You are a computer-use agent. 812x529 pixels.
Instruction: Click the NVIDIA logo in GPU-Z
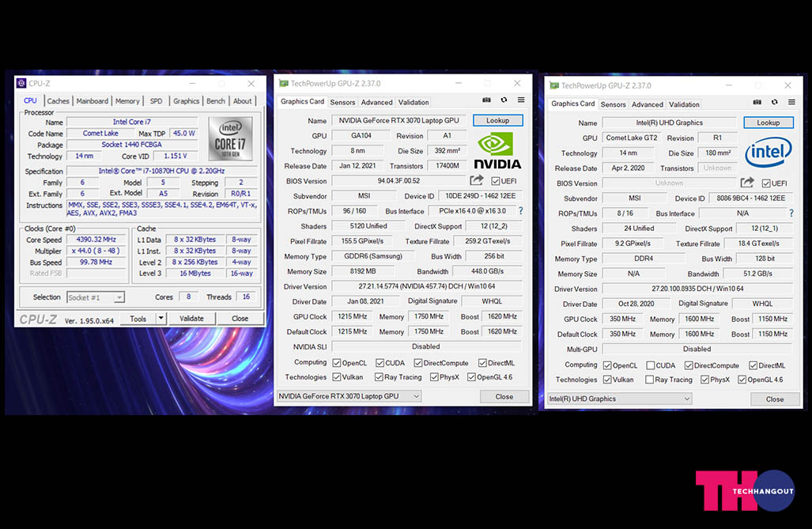[497, 151]
